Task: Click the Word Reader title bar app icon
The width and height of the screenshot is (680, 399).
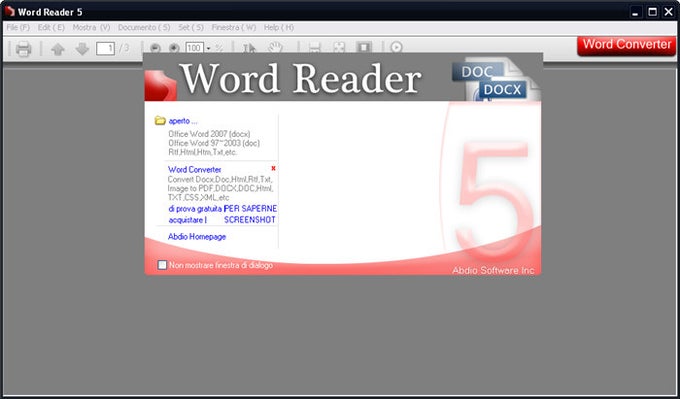Action: coord(9,11)
